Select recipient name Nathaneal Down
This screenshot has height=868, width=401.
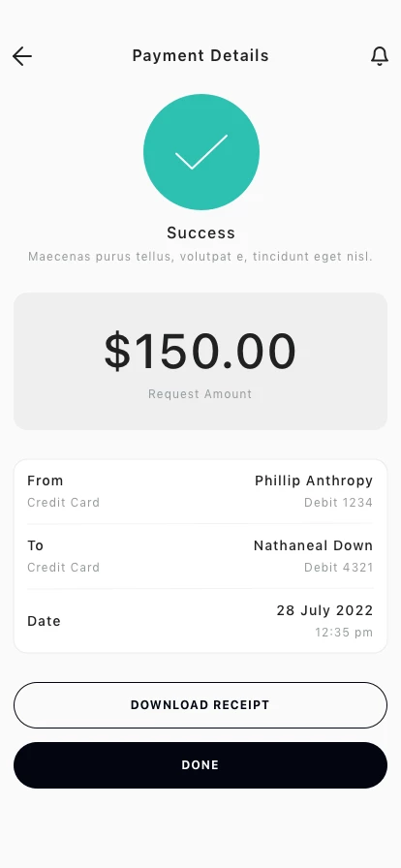(314, 545)
